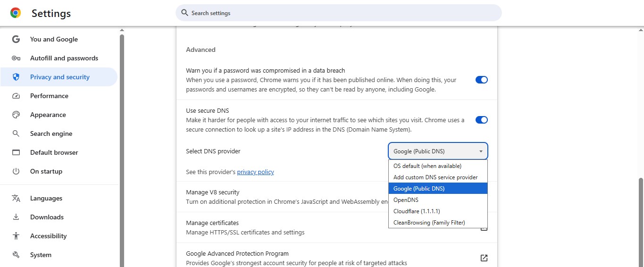The height and width of the screenshot is (267, 644).
Task: Click the Select DNS provider label
Action: click(213, 151)
